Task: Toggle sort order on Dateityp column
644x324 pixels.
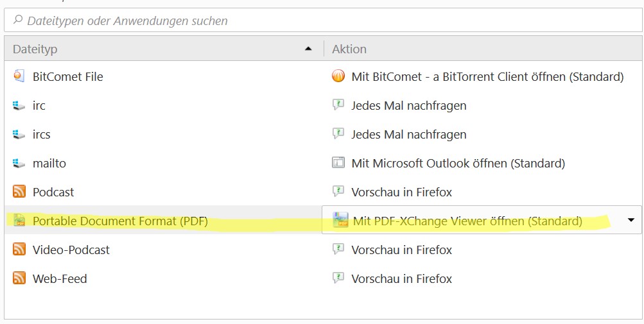Action: pyautogui.click(x=161, y=49)
